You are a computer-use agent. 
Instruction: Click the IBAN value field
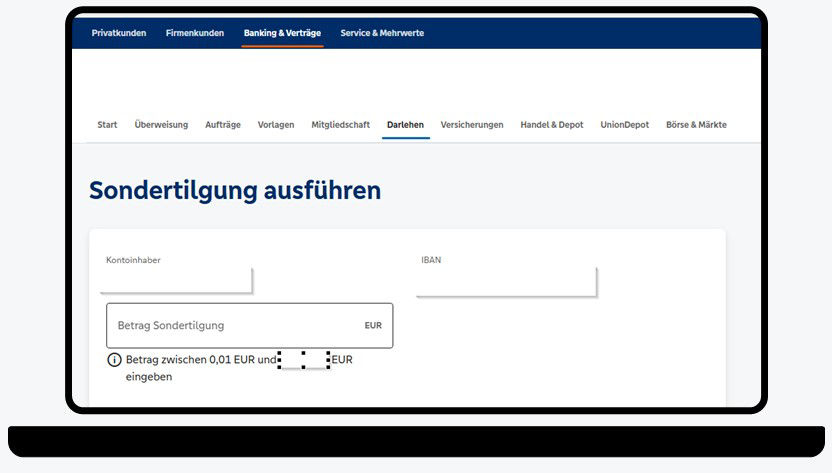click(x=505, y=281)
